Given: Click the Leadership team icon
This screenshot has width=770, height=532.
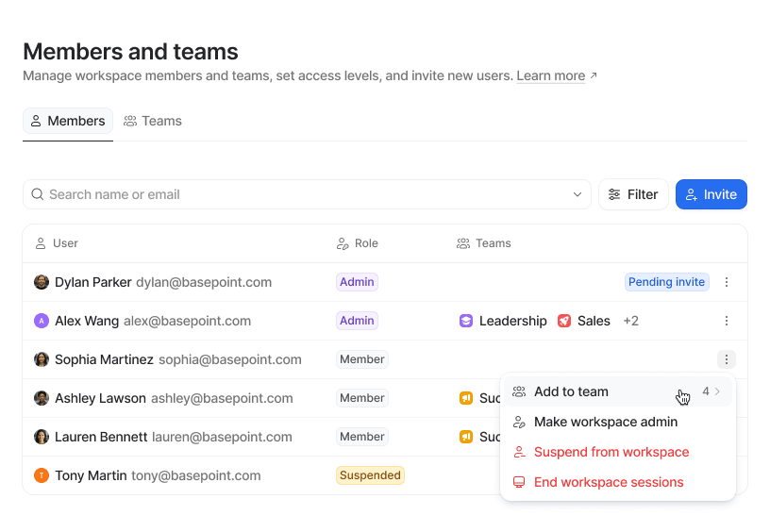Looking at the screenshot, I should 466,321.
